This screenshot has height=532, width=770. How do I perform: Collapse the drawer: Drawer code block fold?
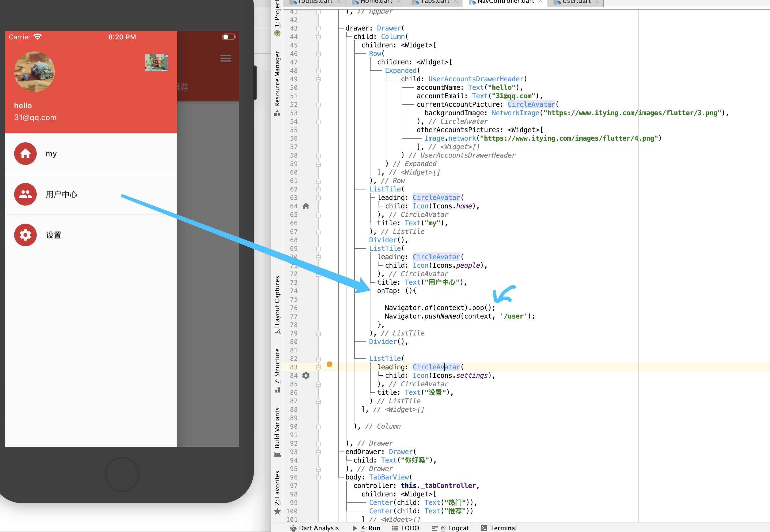tap(319, 28)
